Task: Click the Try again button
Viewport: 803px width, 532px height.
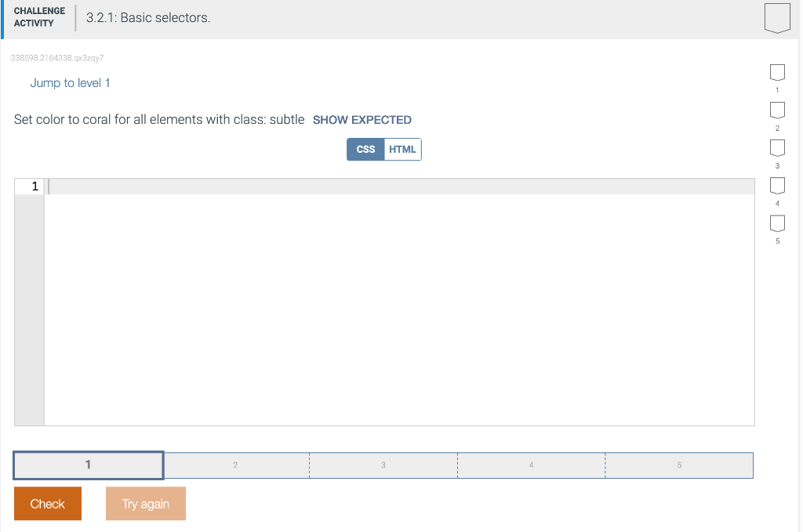Action: [x=145, y=503]
